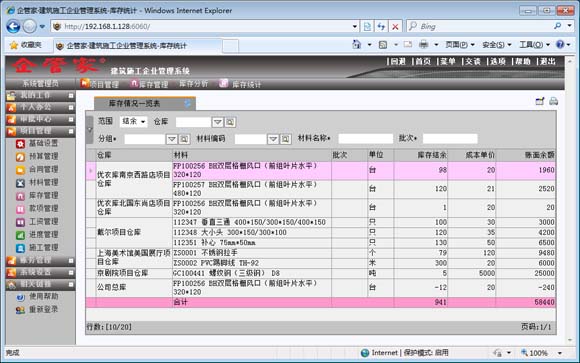Open the IE 工具 menu

coord(534,45)
